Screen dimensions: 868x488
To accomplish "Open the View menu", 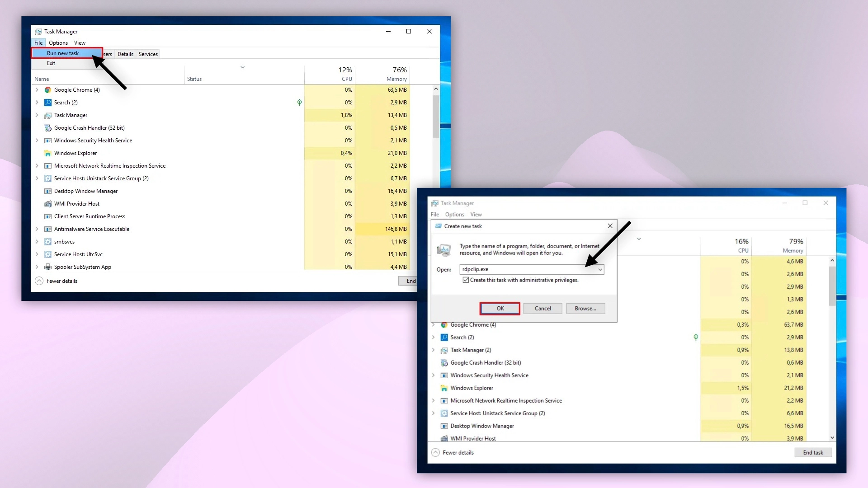I will (x=80, y=42).
